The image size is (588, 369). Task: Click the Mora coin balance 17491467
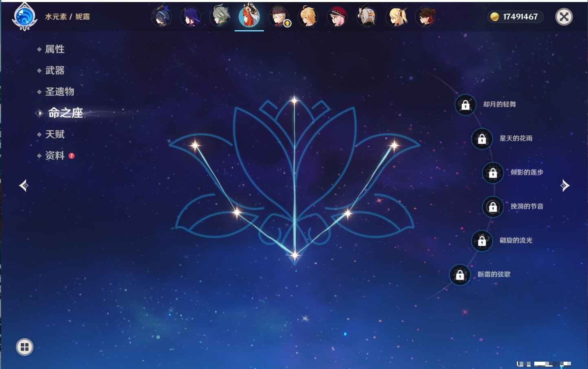tap(516, 17)
